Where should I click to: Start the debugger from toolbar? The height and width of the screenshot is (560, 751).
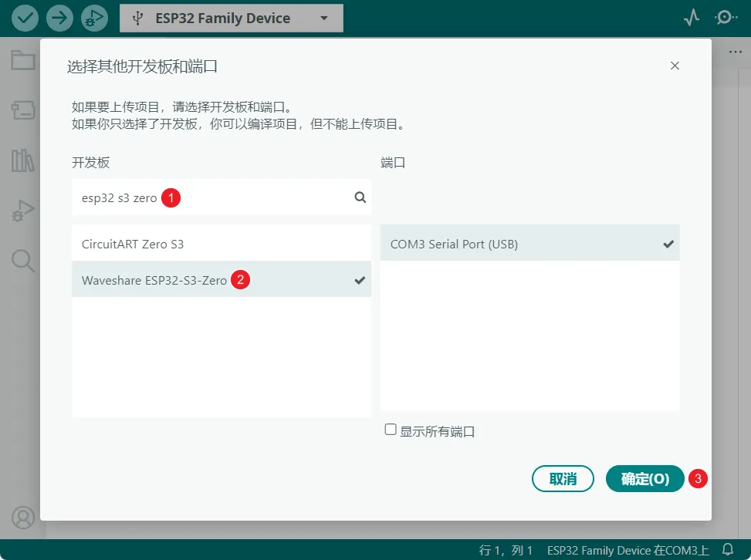click(x=93, y=19)
